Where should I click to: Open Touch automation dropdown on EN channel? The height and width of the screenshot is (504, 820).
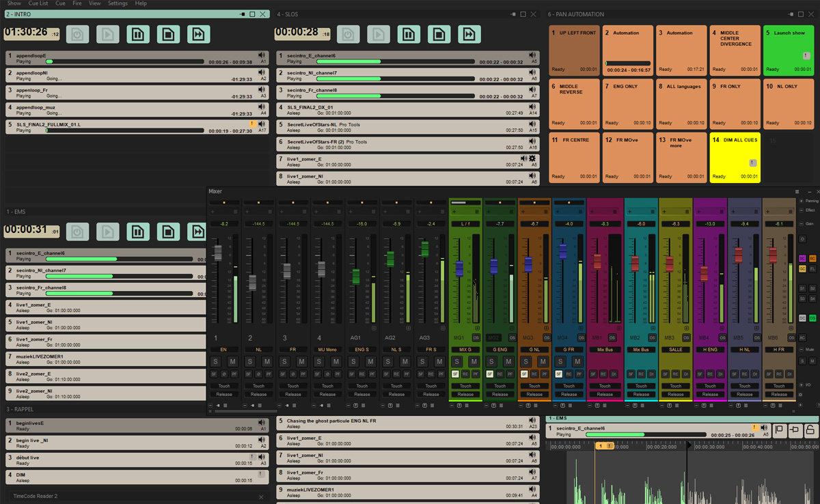[224, 386]
